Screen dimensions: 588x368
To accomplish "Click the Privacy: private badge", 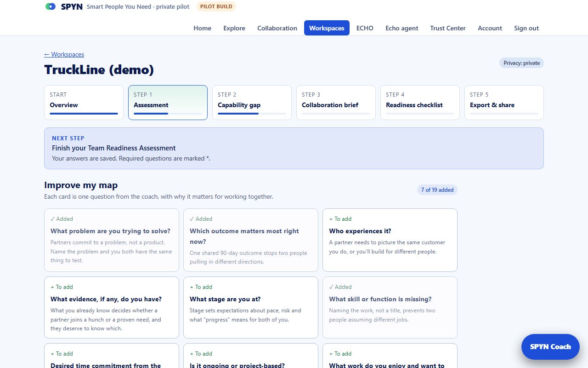I will 521,63.
